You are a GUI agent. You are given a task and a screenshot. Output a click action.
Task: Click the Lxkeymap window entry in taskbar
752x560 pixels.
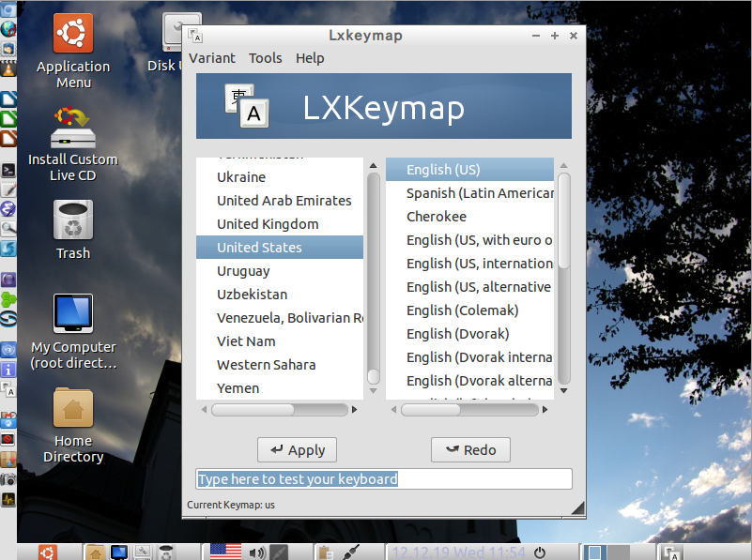click(670, 552)
